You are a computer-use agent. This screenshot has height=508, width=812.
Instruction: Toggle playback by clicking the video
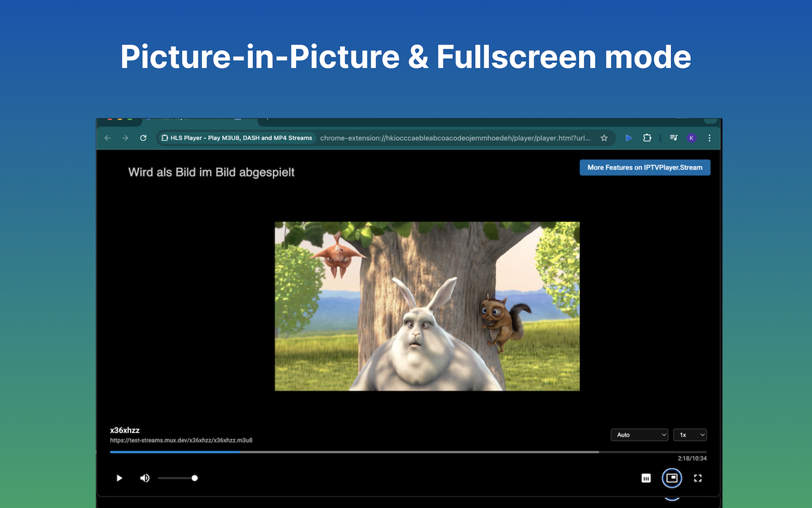[x=426, y=305]
